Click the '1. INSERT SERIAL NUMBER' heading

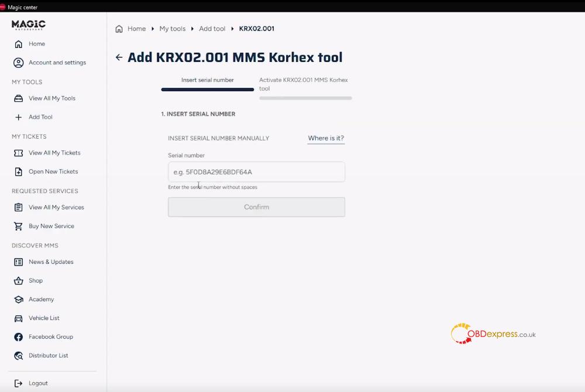198,114
